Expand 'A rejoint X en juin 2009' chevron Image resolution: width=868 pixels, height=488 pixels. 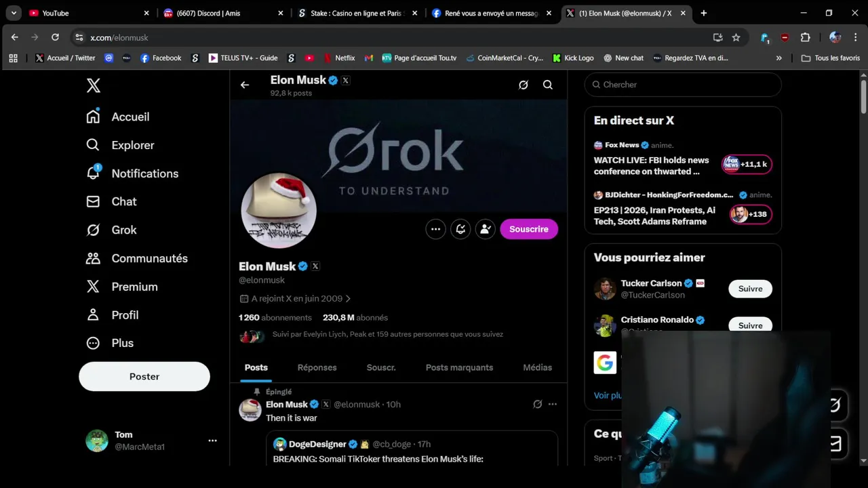pos(348,299)
